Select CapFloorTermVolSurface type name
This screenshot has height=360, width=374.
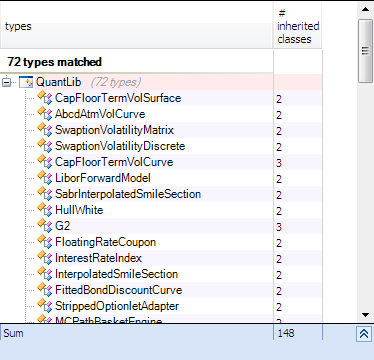coord(118,98)
